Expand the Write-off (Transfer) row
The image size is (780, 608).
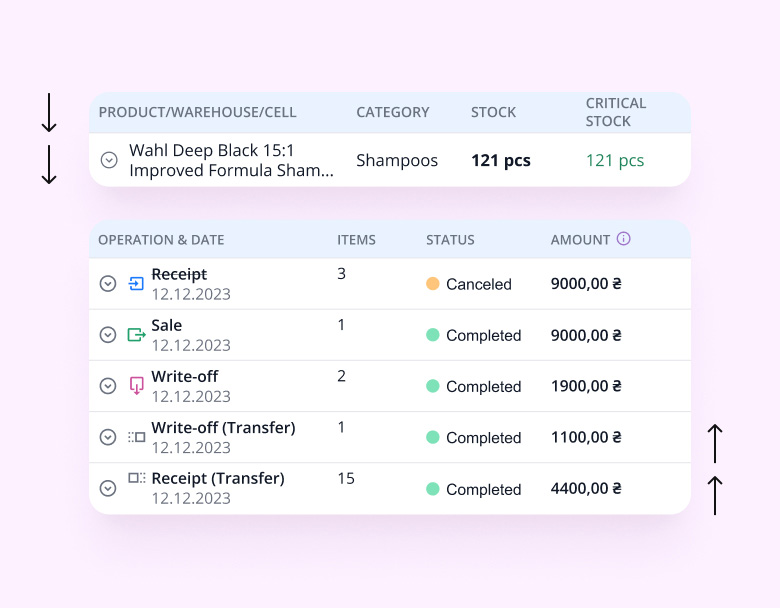pos(108,437)
